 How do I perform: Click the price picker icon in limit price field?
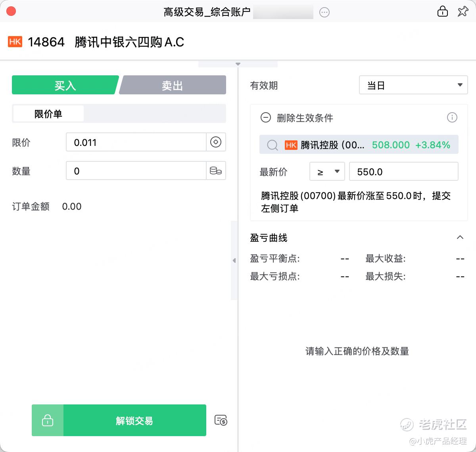216,142
